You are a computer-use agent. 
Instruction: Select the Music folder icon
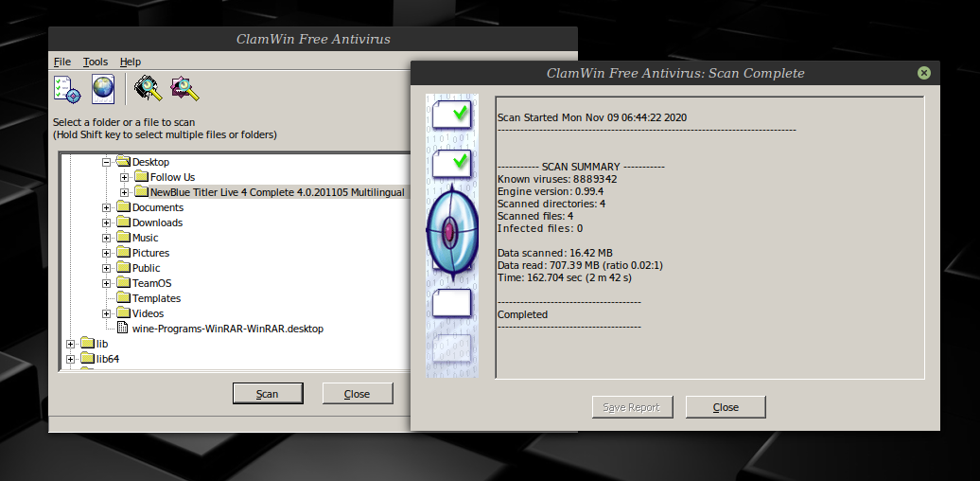123,238
